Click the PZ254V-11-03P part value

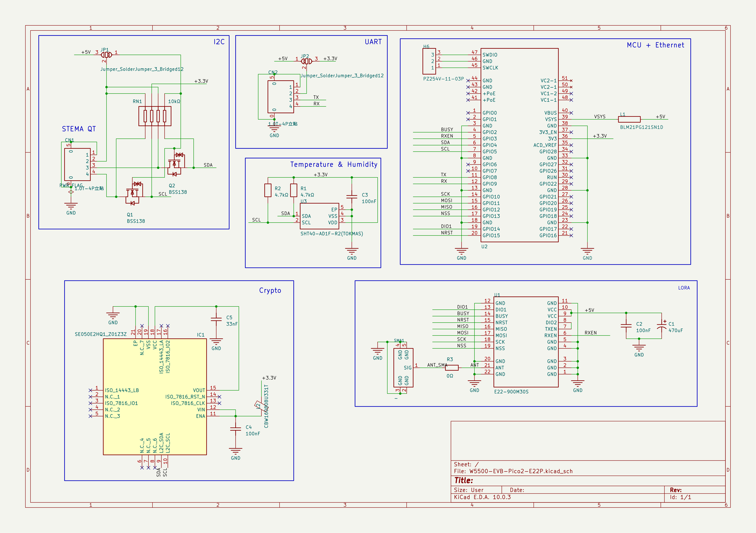point(443,79)
